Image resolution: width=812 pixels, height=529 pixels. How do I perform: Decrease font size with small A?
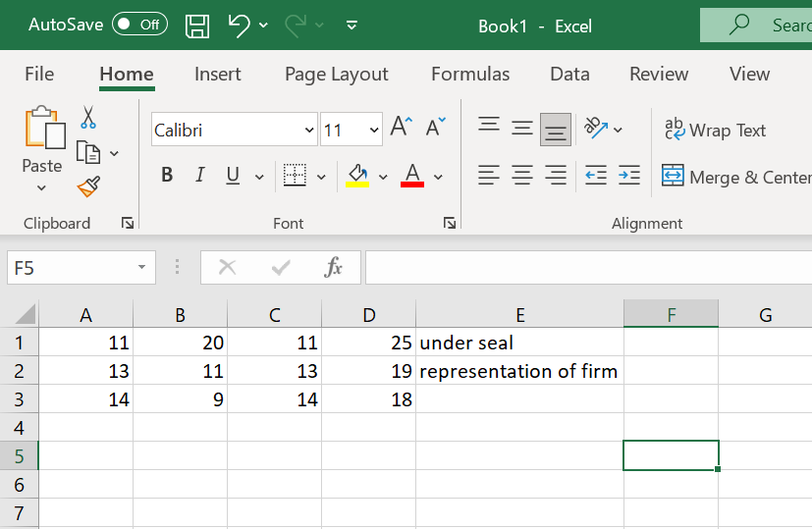coord(435,127)
